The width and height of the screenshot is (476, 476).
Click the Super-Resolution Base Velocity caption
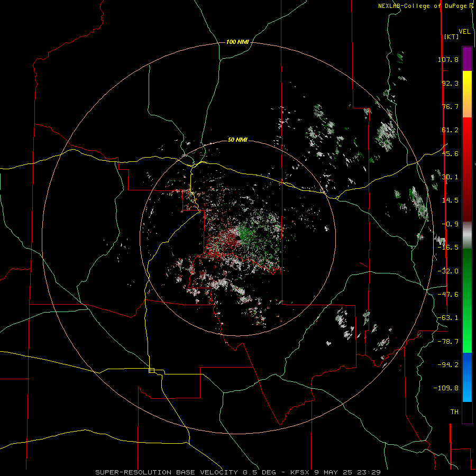tap(238, 472)
